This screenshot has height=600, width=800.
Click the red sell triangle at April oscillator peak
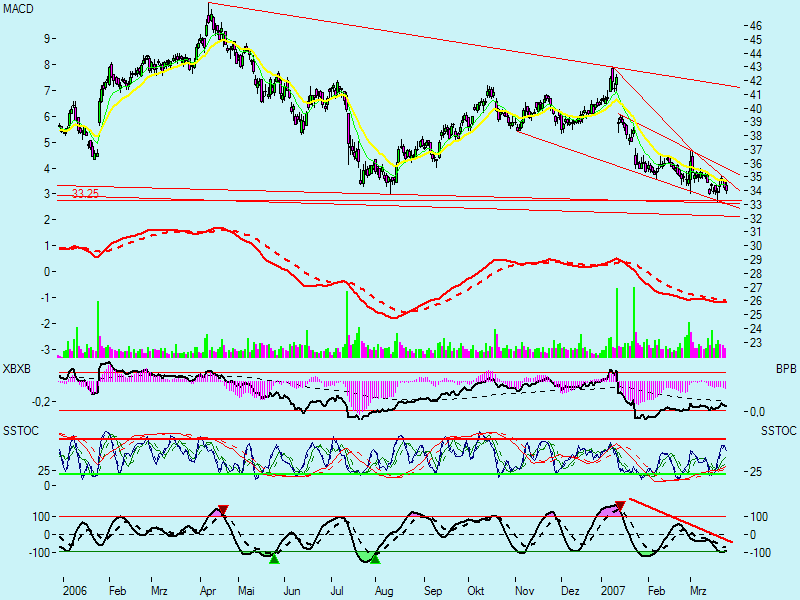[223, 510]
